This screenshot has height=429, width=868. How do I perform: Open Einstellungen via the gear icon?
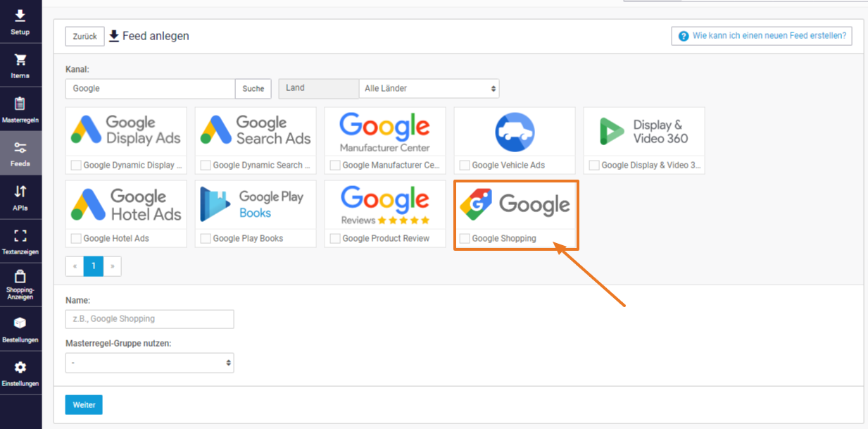[x=20, y=367]
